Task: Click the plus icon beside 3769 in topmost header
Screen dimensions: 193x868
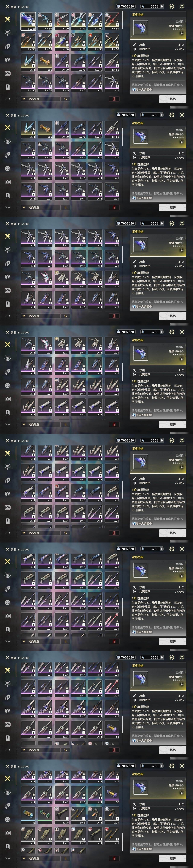Action: point(162,6)
